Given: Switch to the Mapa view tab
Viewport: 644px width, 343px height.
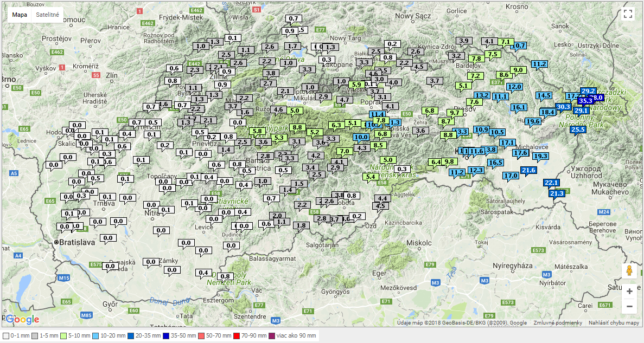Looking at the screenshot, I should tap(20, 15).
